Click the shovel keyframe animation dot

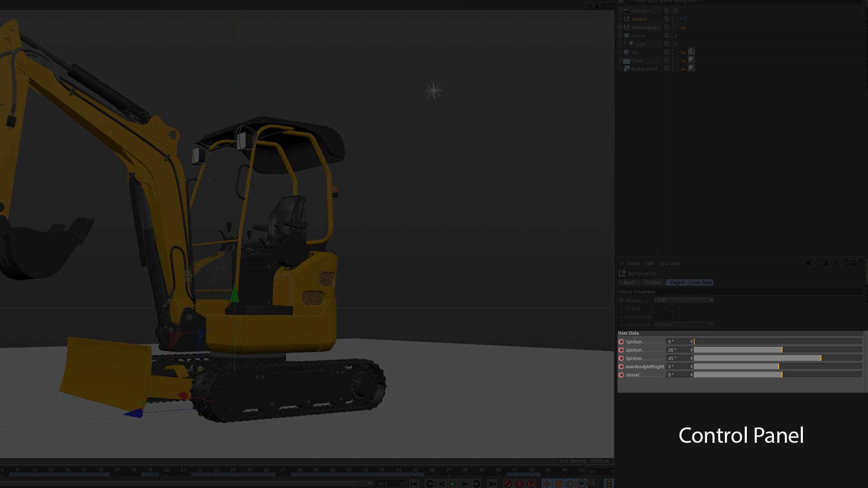(x=621, y=375)
